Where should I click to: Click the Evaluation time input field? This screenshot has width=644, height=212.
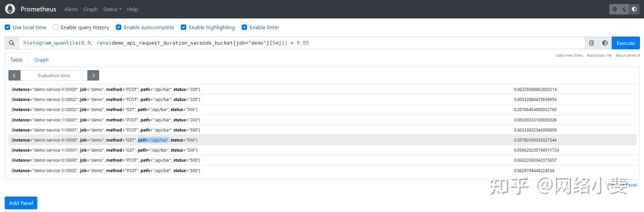click(54, 75)
